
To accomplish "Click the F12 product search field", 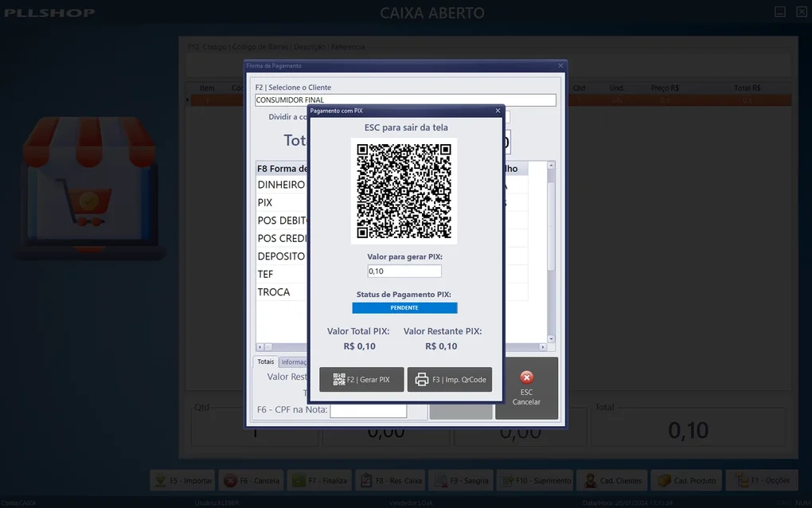I will (x=488, y=66).
